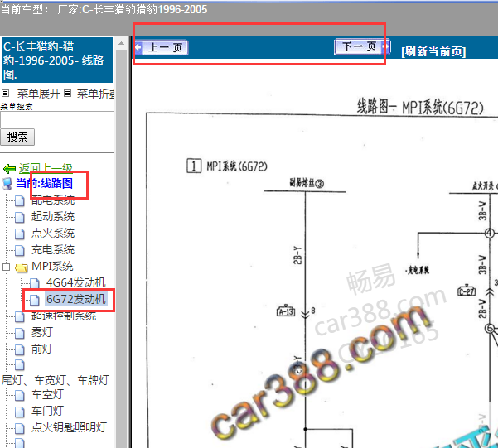
Task: Select the 当前:线路图 root node
Action: (45, 183)
